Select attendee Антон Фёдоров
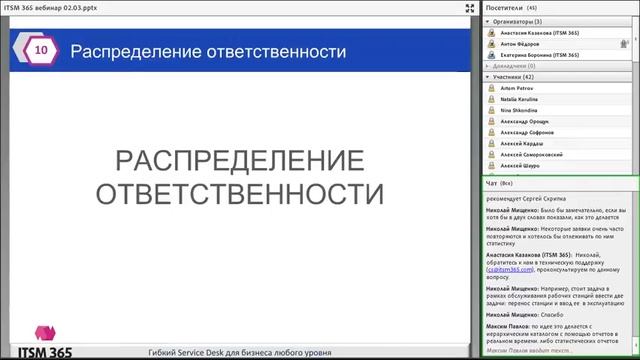640x360 pixels. (x=520, y=44)
